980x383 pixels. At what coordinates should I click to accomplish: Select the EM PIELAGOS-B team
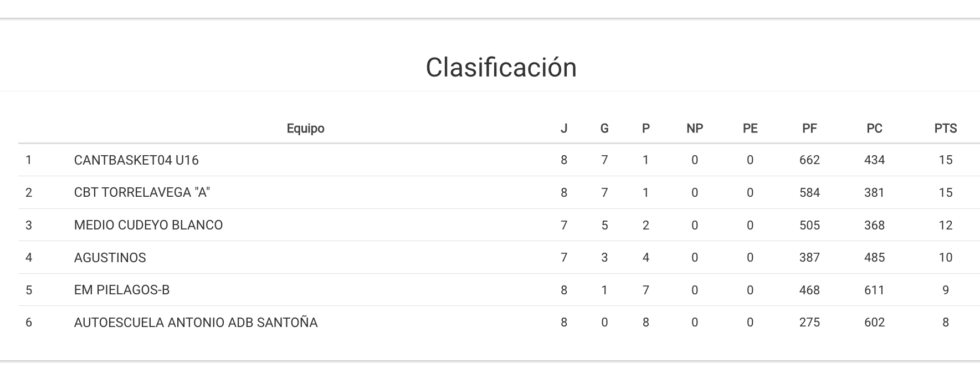click(x=122, y=290)
